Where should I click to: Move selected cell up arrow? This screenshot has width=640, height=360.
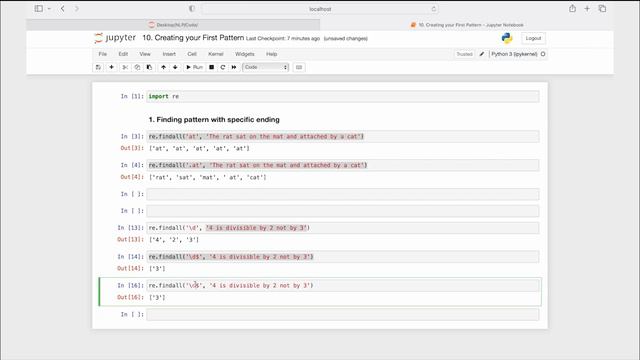click(163, 67)
